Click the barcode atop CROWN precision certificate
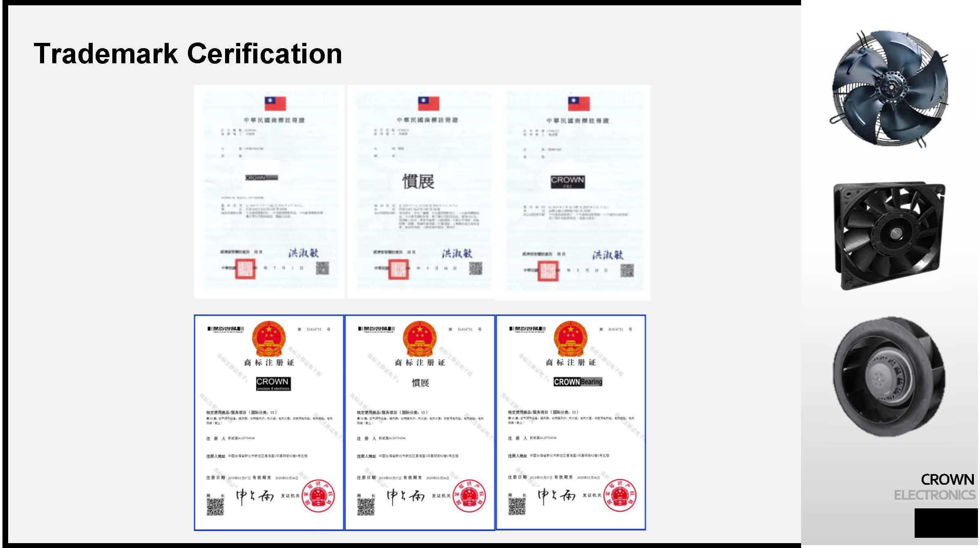The height and width of the screenshot is (548, 980). tap(225, 330)
